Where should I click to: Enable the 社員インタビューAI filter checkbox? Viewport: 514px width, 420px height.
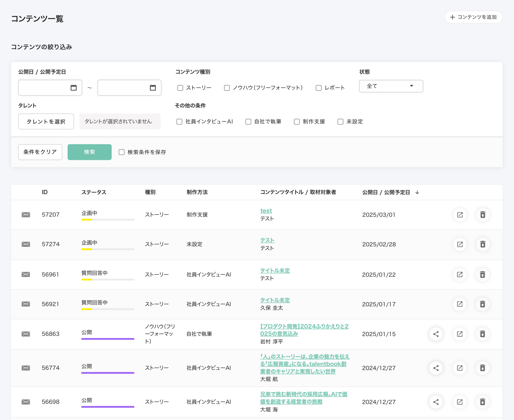[179, 122]
